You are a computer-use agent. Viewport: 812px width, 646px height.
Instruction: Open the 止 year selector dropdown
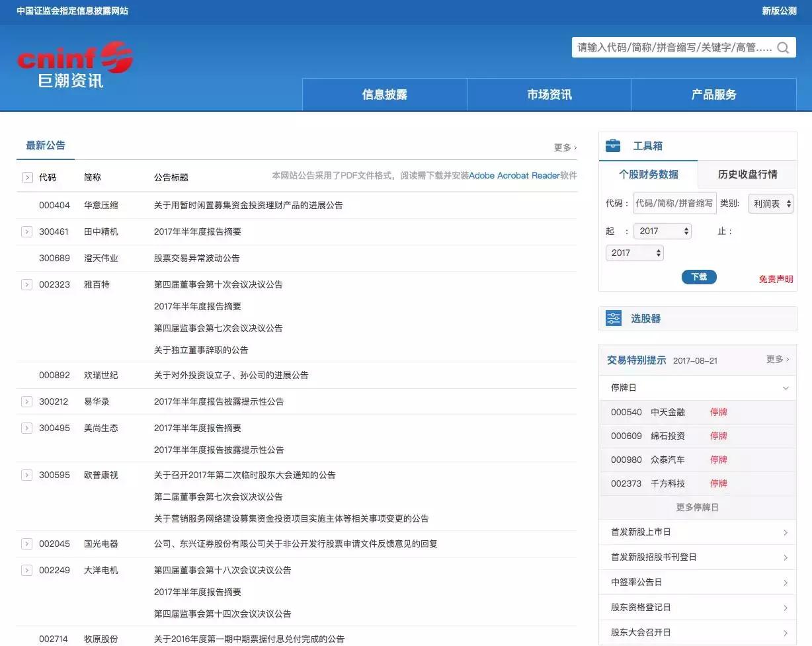point(634,253)
